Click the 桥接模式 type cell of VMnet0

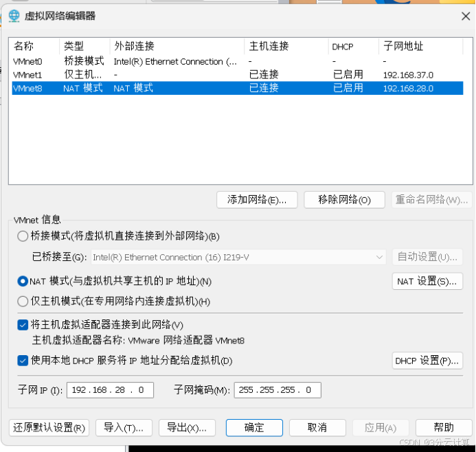tap(84, 61)
